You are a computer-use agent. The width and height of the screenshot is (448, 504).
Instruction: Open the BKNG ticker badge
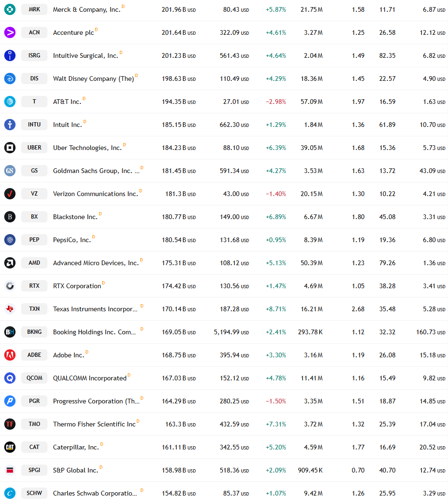pos(34,332)
